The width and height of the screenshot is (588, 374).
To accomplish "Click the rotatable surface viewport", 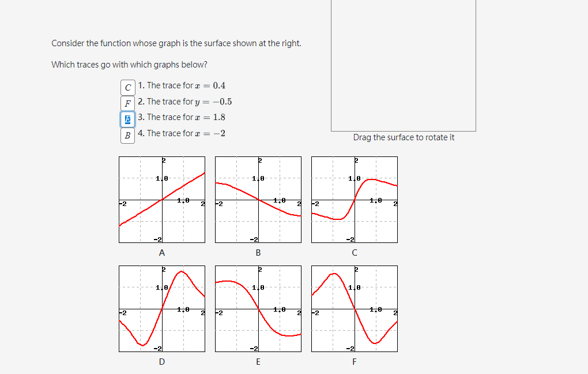I will (403, 65).
